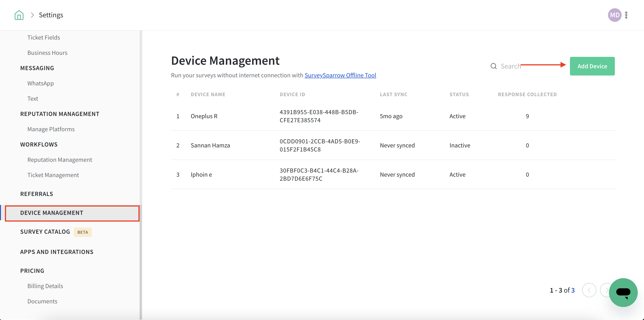644x320 pixels.
Task: Click the Add Device button
Action: [x=592, y=66]
